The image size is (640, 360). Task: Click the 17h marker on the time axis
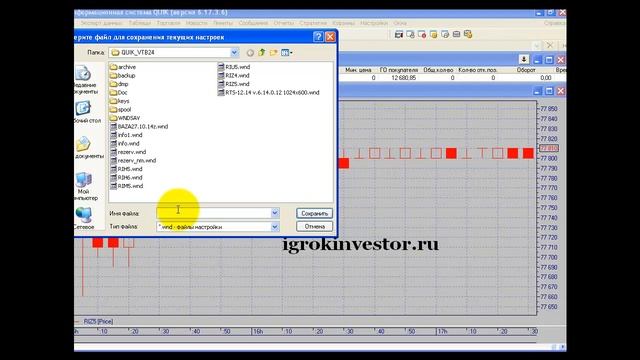442,331
